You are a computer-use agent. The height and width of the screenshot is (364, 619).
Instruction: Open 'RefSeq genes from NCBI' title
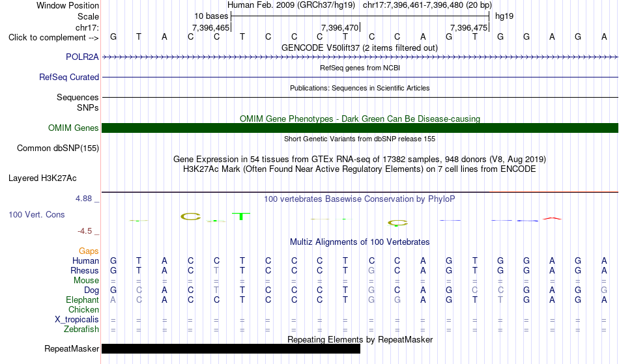[x=360, y=68]
